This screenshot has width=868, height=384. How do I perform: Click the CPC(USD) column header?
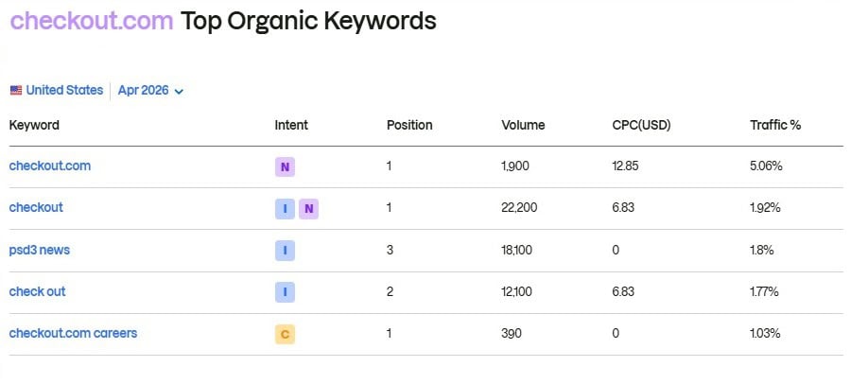click(642, 125)
